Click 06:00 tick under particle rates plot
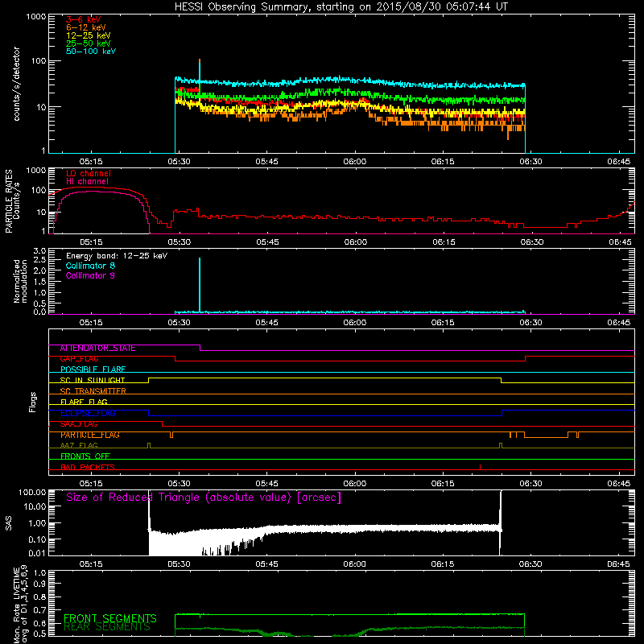The width and height of the screenshot is (644, 644). tap(356, 242)
